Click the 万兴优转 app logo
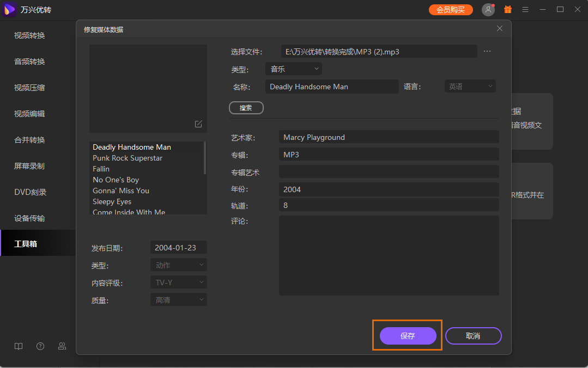The height and width of the screenshot is (368, 588). tap(9, 9)
